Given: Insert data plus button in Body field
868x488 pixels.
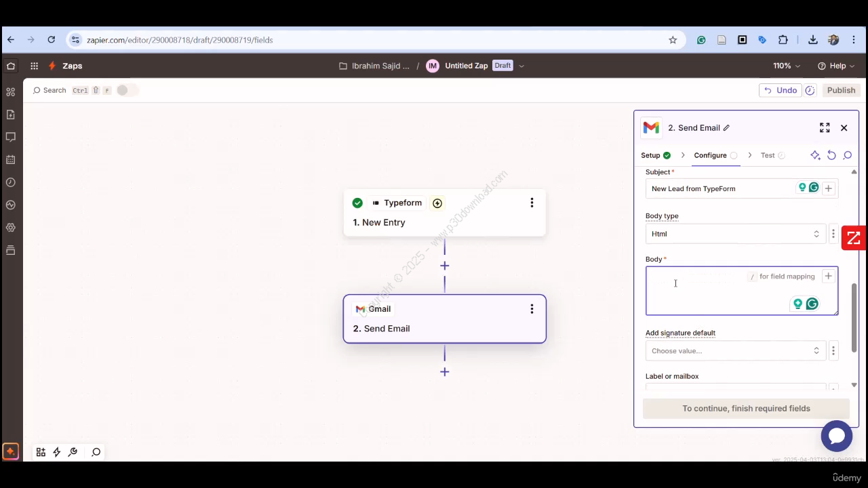Looking at the screenshot, I should click(x=828, y=276).
